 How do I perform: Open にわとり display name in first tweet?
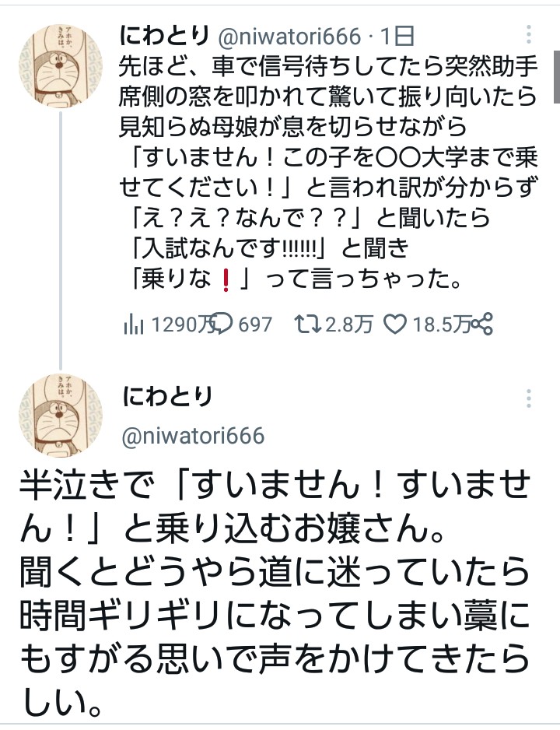[164, 36]
